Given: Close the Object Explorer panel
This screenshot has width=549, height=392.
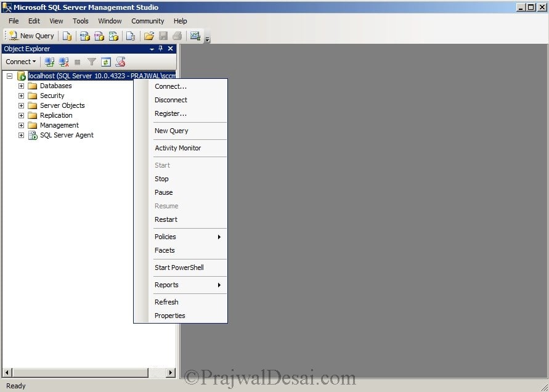Looking at the screenshot, I should (171, 48).
